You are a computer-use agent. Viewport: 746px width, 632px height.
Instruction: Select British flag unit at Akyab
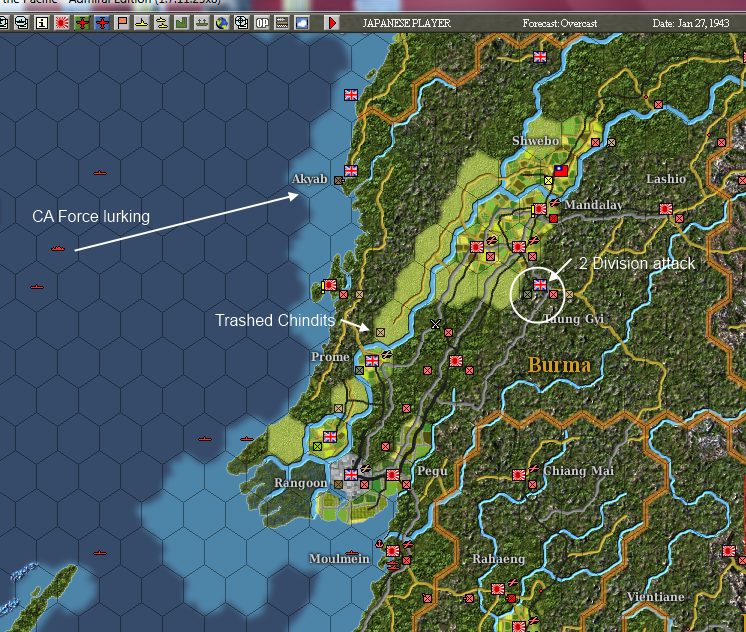pos(351,171)
